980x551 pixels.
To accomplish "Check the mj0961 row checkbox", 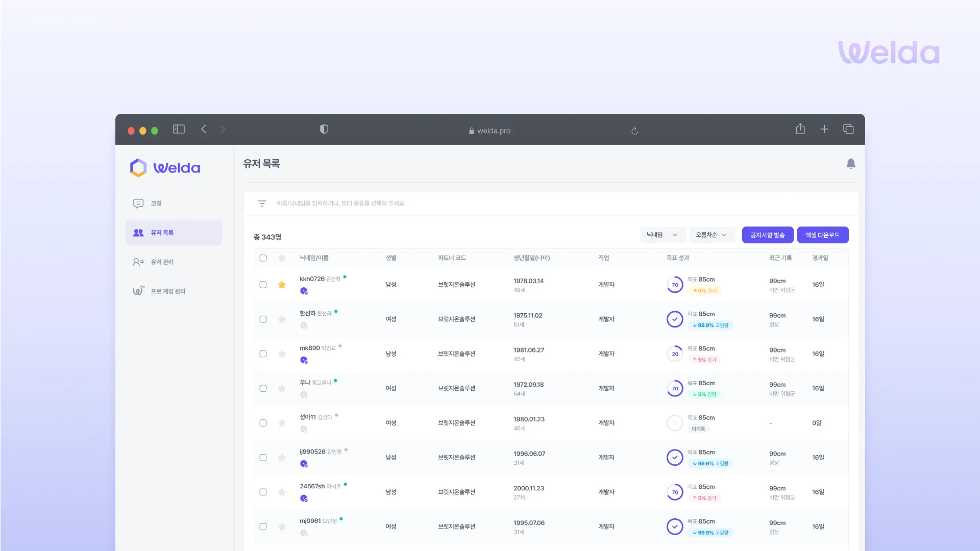I will tap(263, 527).
